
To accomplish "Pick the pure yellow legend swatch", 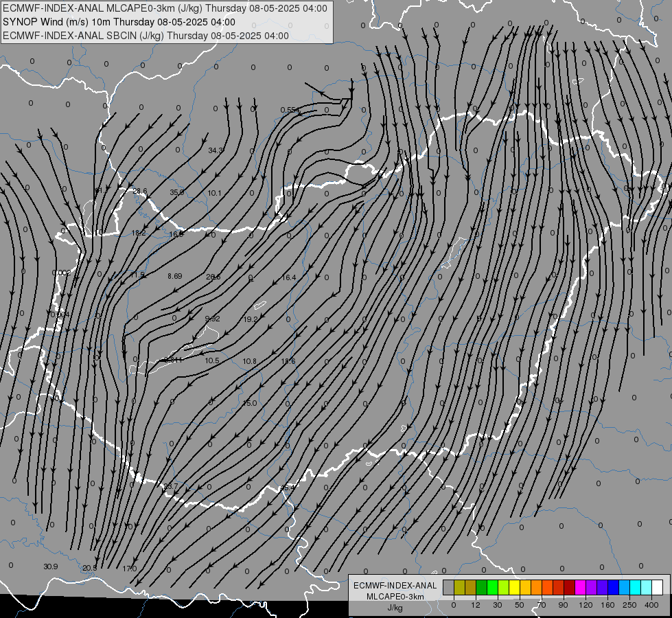I will click(x=514, y=587).
